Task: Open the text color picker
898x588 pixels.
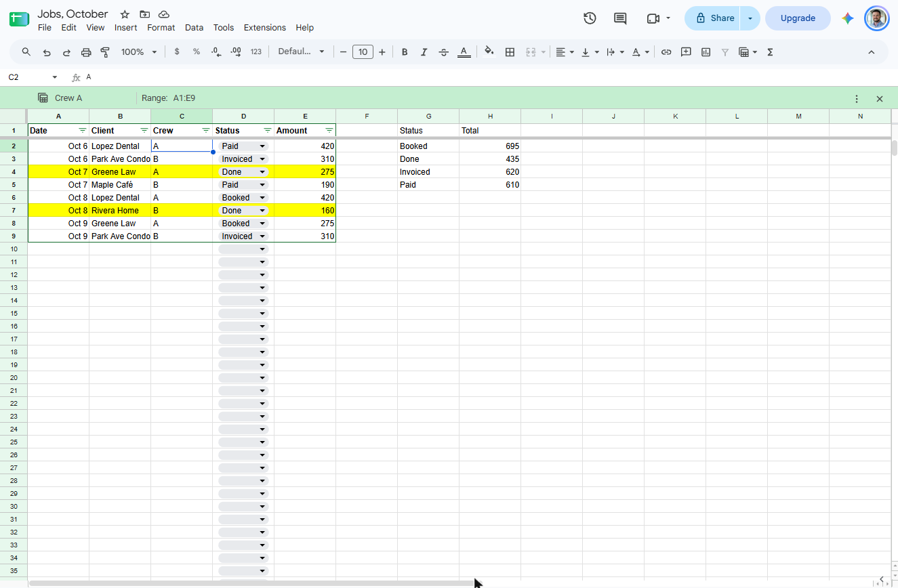Action: click(464, 52)
